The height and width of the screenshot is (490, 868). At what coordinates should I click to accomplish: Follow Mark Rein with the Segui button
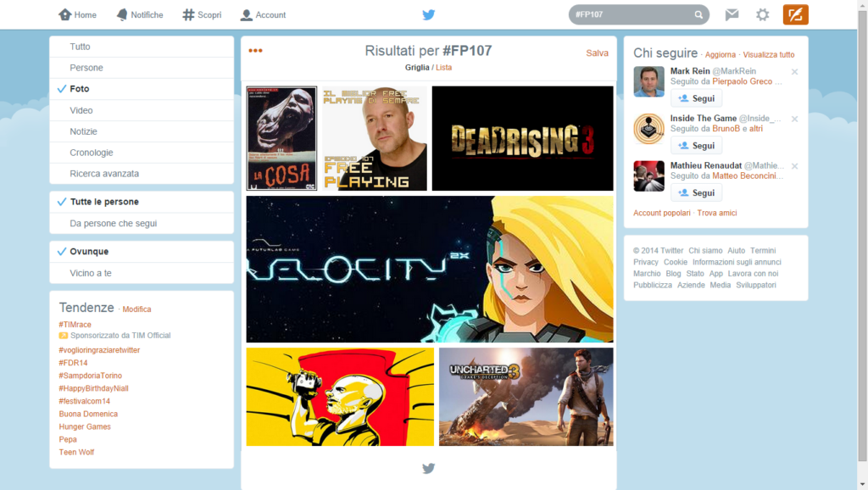(697, 97)
